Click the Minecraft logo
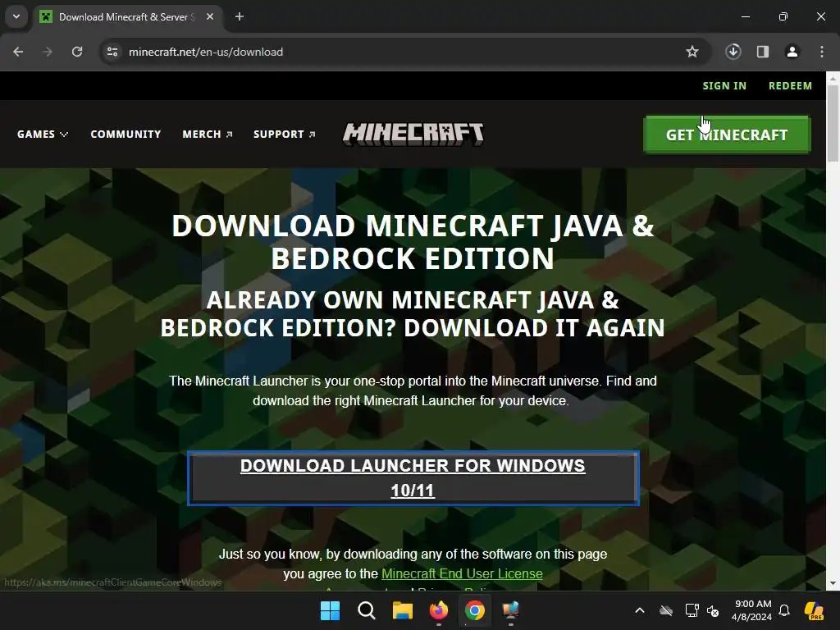Screen dimensions: 840x630 coord(413,134)
